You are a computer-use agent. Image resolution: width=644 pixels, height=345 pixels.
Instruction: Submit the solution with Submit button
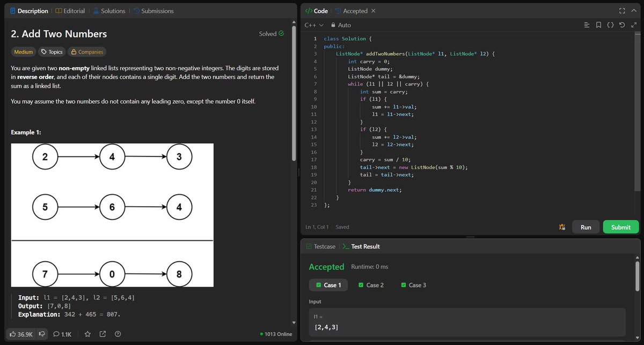pyautogui.click(x=621, y=227)
